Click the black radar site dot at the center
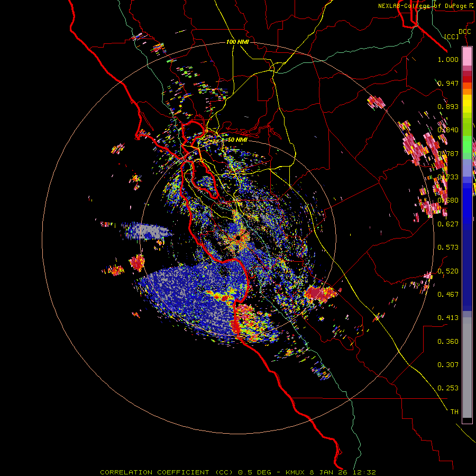This screenshot has height=476, width=476. coord(239,238)
